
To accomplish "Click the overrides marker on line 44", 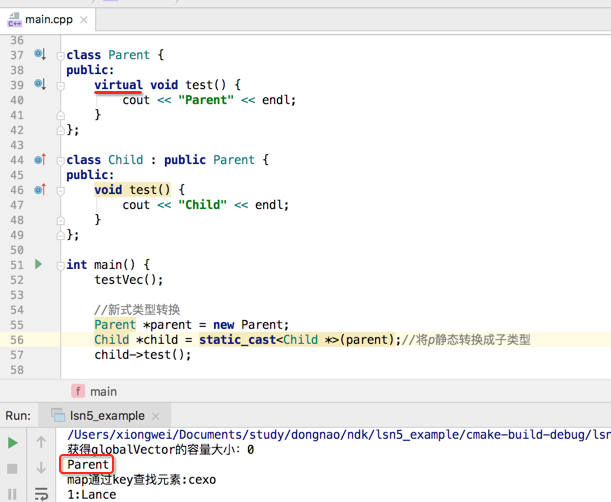I will (x=40, y=159).
